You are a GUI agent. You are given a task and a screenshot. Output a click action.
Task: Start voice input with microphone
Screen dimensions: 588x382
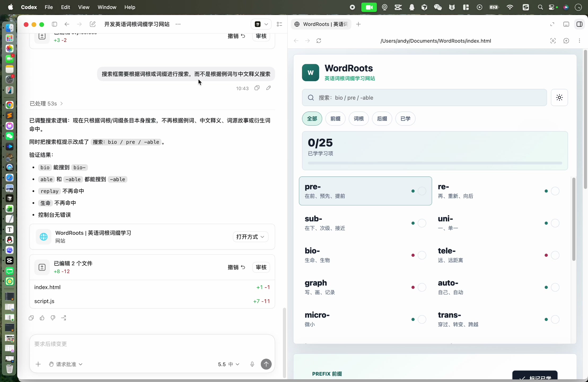252,364
